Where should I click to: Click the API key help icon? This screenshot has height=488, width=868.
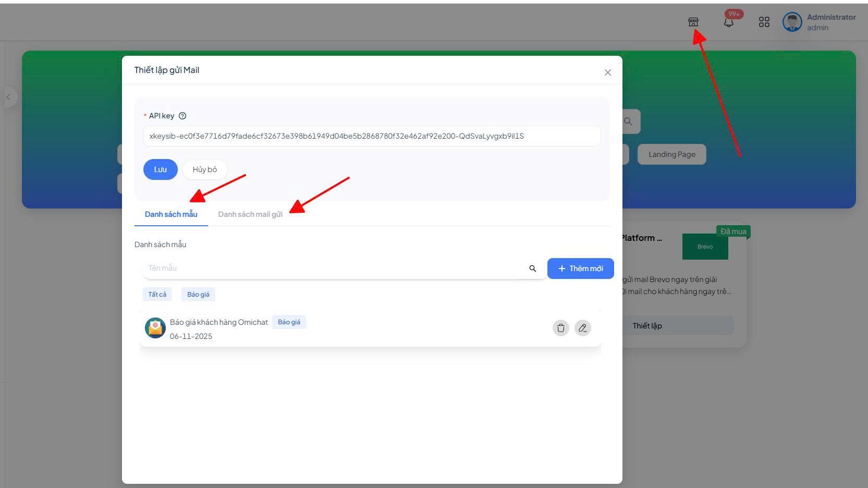click(182, 116)
